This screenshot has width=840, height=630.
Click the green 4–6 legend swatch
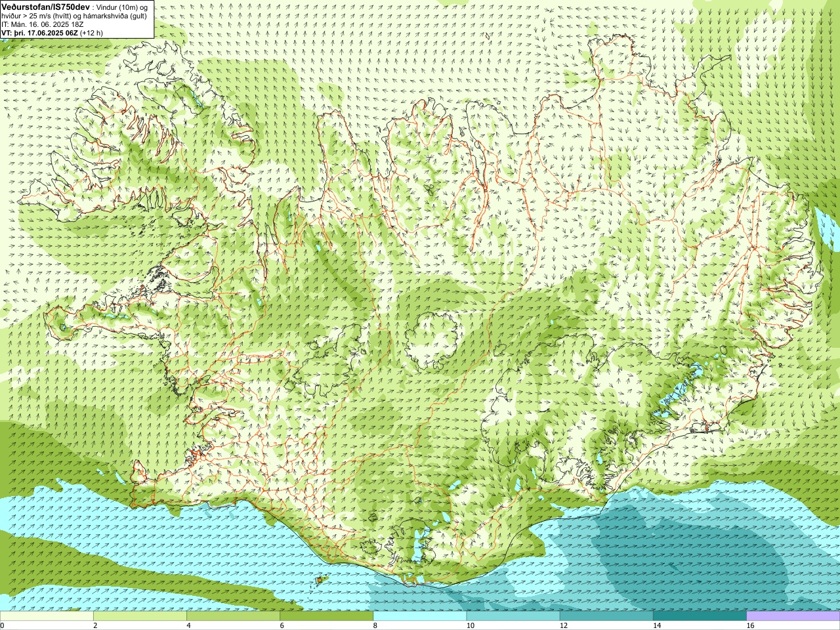(233, 616)
